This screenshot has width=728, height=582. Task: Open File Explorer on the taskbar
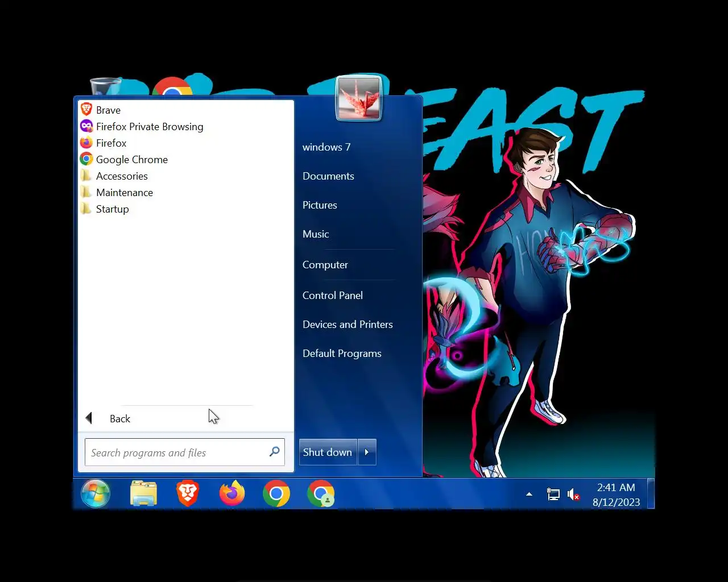point(143,493)
